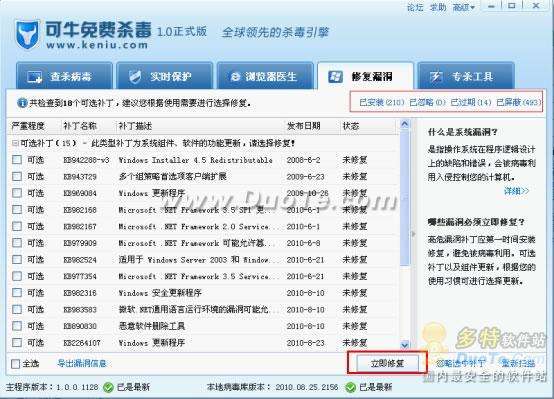Image resolution: width=554 pixels, height=399 pixels.
Task: Sort by the 补丁名称 column header
Action: (80, 126)
